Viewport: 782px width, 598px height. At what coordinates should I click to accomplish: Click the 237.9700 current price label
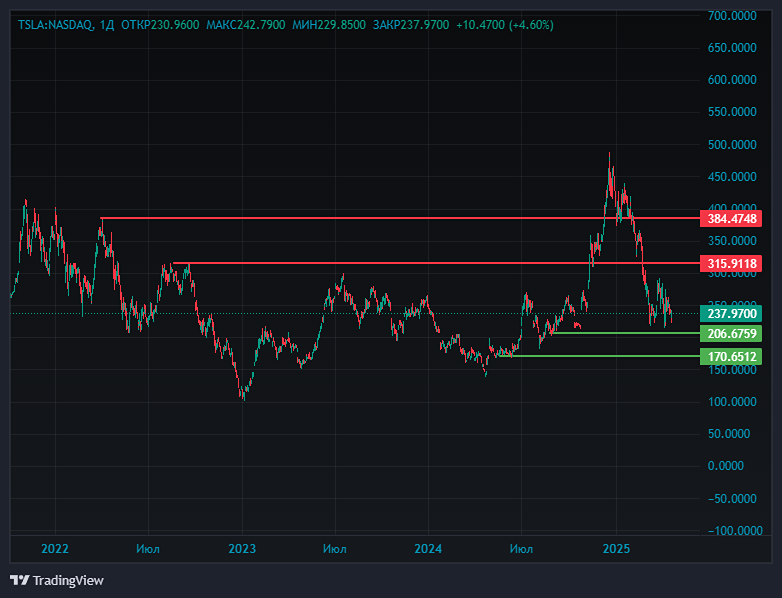[731, 314]
